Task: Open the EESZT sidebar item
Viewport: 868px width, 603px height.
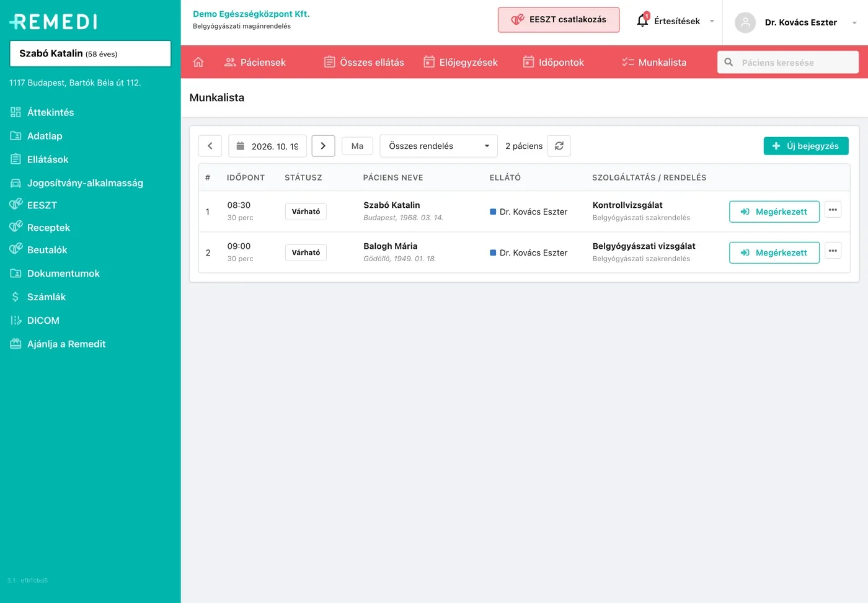Action: coord(33,205)
